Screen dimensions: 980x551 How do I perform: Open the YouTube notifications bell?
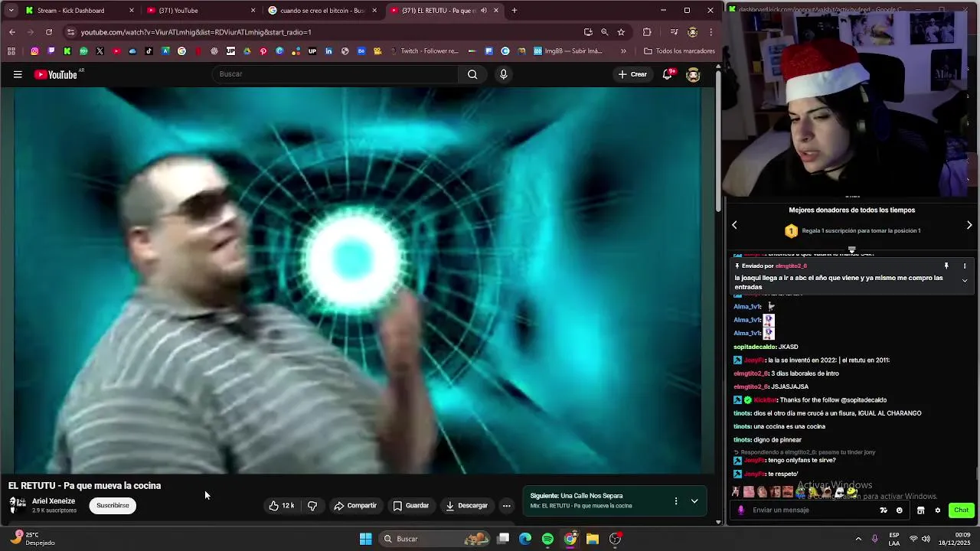[x=668, y=74]
